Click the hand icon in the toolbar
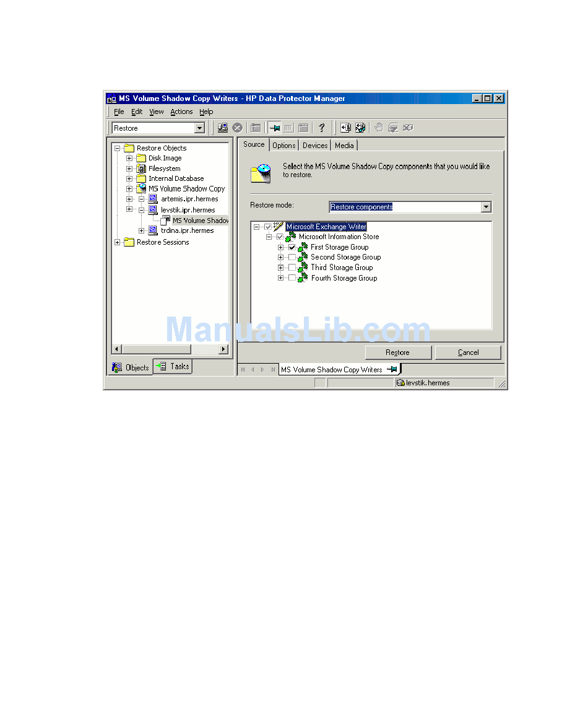The width and height of the screenshot is (588, 726). pos(379,128)
